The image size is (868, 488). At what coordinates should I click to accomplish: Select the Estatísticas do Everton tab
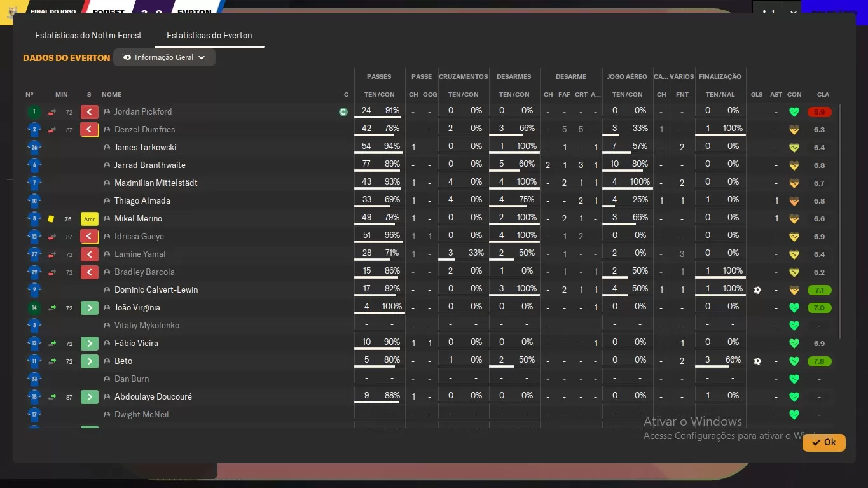pyautogui.click(x=209, y=36)
